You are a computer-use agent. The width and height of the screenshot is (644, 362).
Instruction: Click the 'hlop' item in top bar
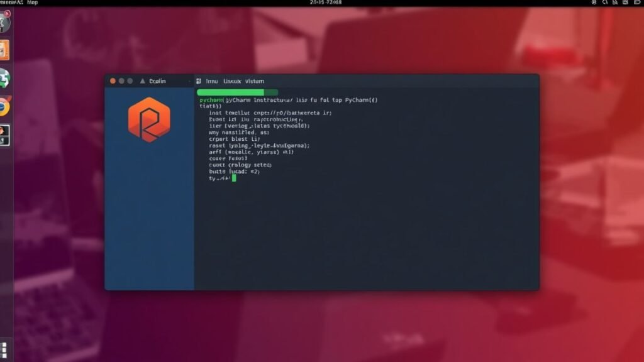tap(33, 3)
